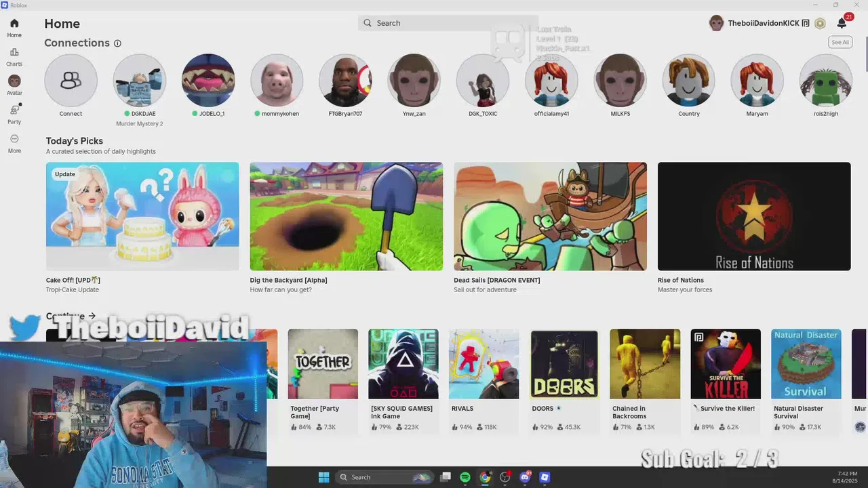Viewport: 868px width, 488px height.
Task: Open the Home tab in the sidebar
Action: 14,28
